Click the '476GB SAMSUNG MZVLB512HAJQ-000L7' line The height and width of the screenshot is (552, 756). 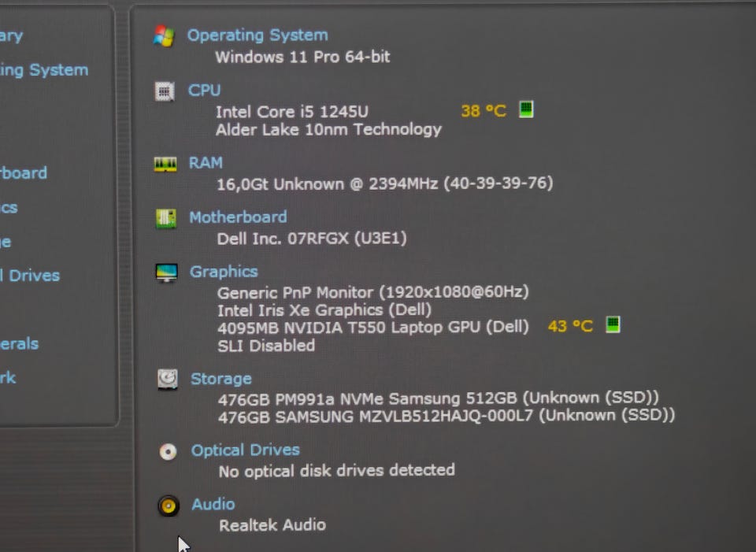(x=447, y=416)
